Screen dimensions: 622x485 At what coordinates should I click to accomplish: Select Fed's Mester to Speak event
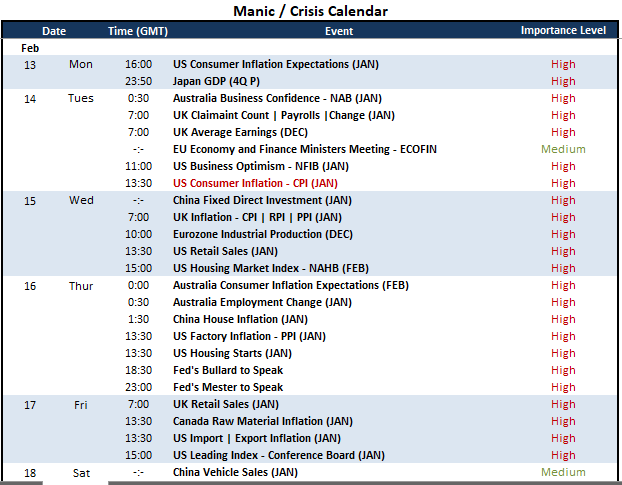(228, 387)
